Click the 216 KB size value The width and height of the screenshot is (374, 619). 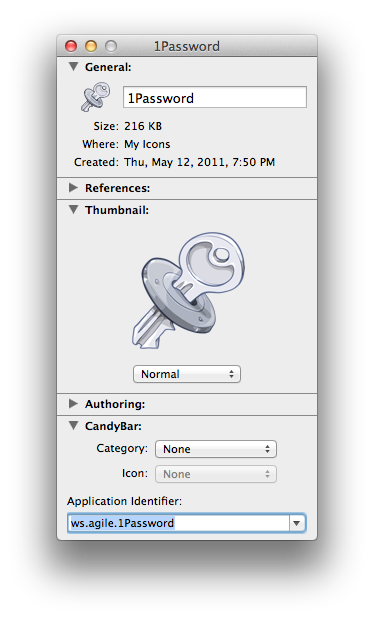pyautogui.click(x=143, y=126)
